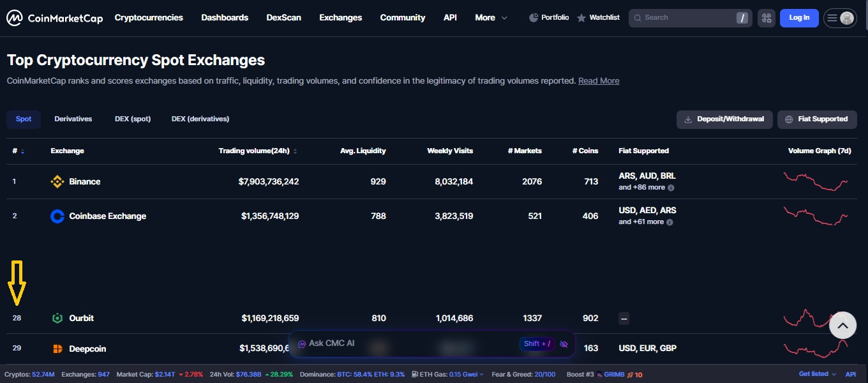
Task: Open the hamburger profile menu
Action: point(840,18)
